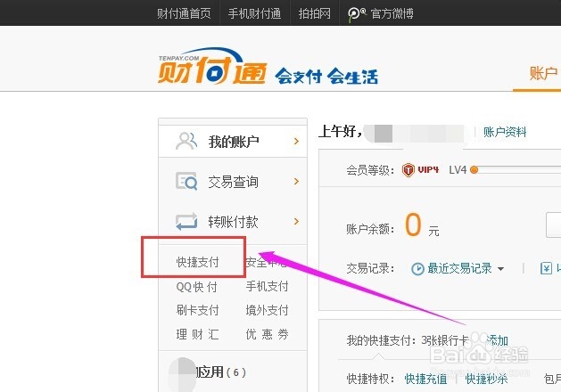Open the QQ快付 link
The image size is (561, 392).
(x=197, y=287)
